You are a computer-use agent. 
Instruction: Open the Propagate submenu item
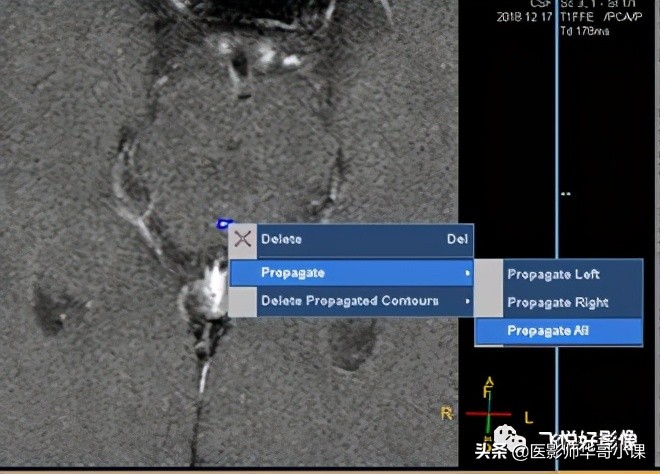[x=293, y=272]
